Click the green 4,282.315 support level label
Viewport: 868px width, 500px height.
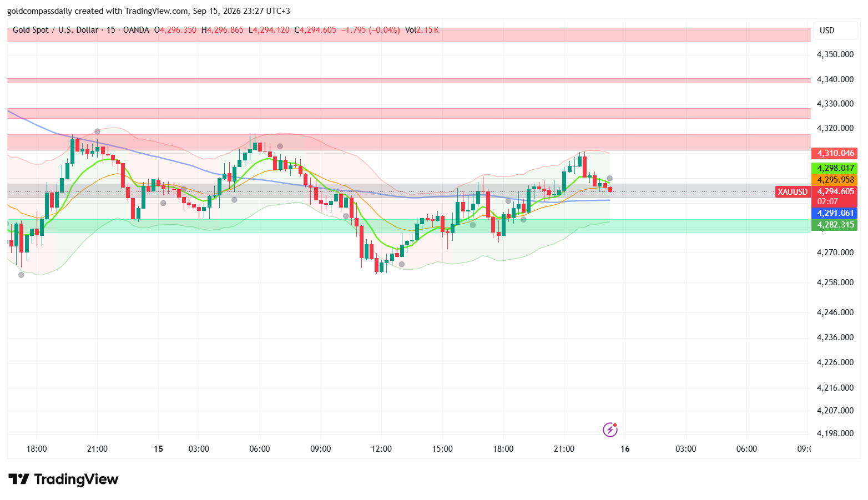click(x=835, y=225)
